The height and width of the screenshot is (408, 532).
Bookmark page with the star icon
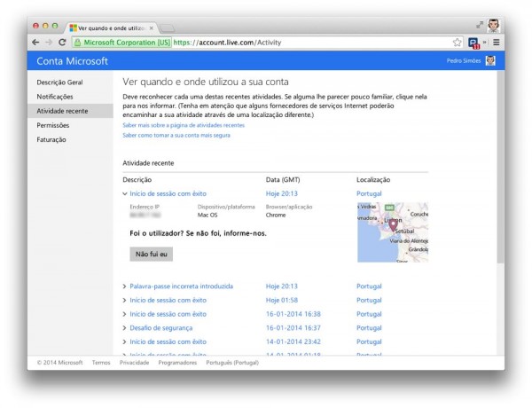[x=457, y=43]
